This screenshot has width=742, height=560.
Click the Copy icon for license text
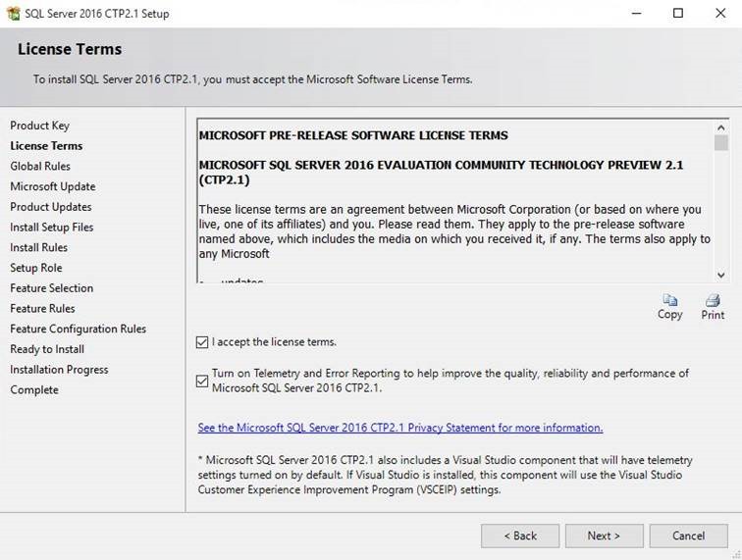coord(669,300)
